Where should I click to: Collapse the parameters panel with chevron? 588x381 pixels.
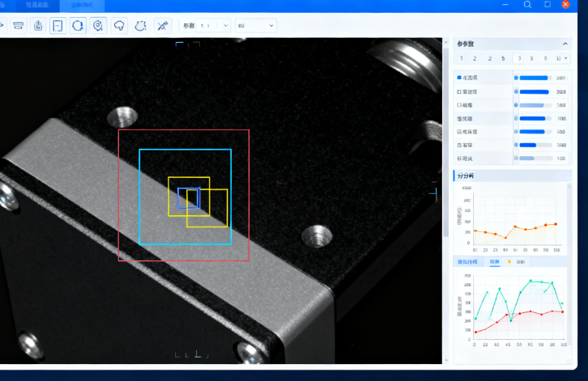[565, 44]
